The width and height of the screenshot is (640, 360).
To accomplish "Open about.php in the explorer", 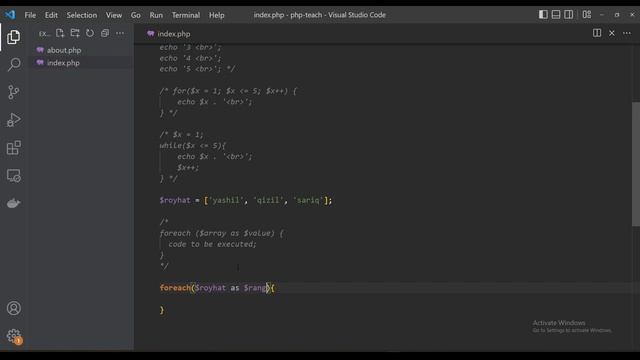I will [x=64, y=50].
